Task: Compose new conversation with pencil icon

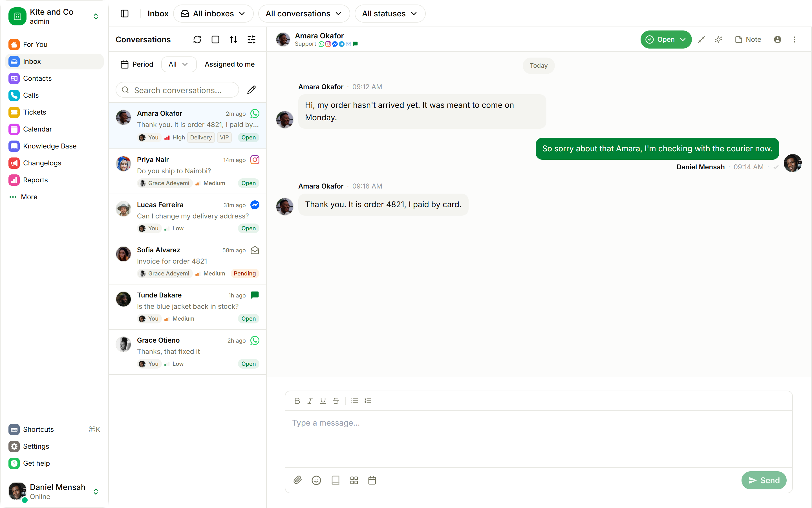Action: coord(251,90)
